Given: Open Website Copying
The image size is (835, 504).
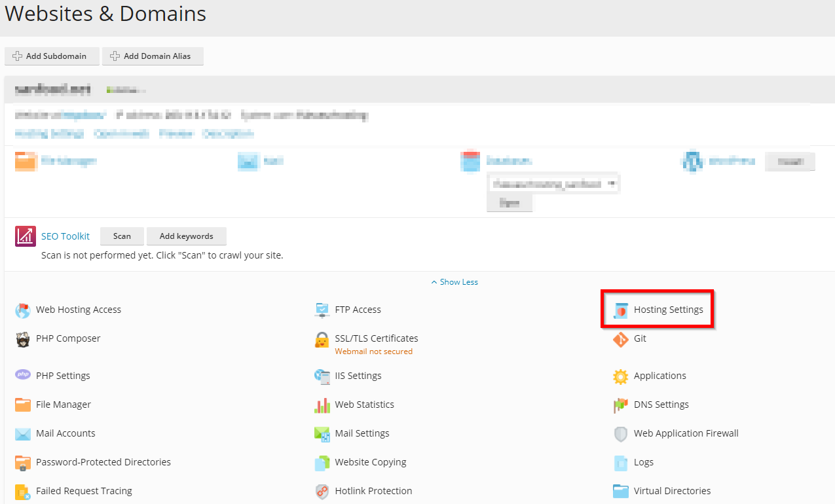Looking at the screenshot, I should click(x=370, y=461).
